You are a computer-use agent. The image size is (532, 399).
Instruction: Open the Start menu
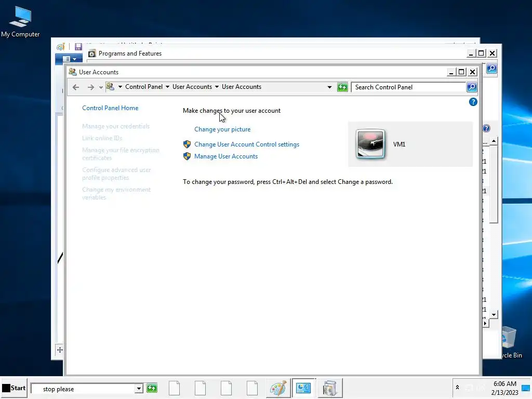click(x=14, y=388)
